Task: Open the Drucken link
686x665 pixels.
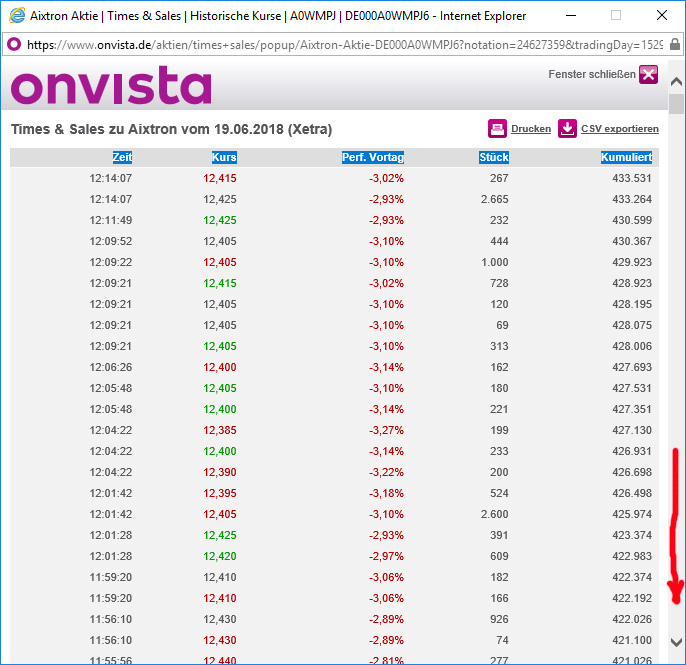Action: pos(531,129)
